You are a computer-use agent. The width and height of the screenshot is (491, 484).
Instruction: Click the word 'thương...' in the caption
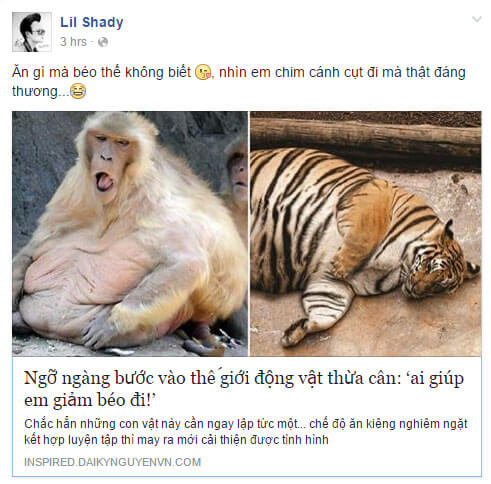click(x=40, y=91)
